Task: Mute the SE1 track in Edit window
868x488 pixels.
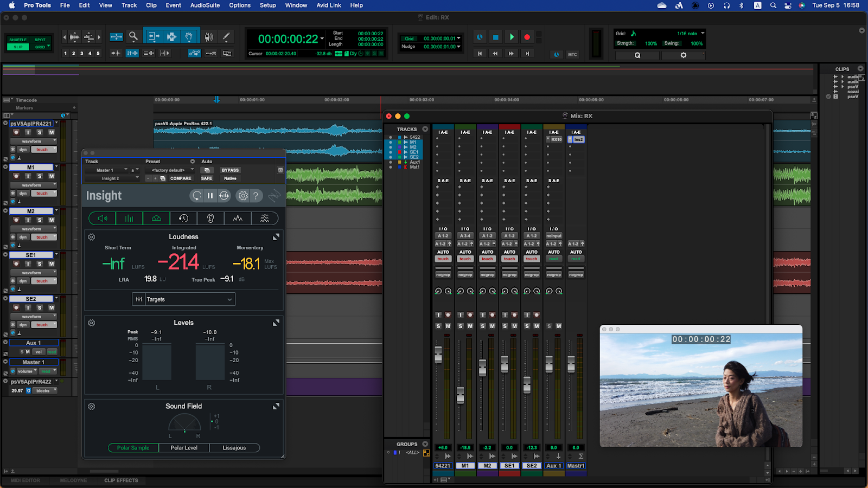Action: coord(52,264)
